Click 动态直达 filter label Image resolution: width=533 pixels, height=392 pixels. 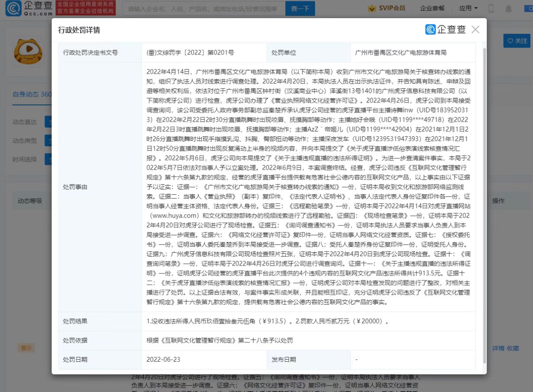[x=25, y=122]
